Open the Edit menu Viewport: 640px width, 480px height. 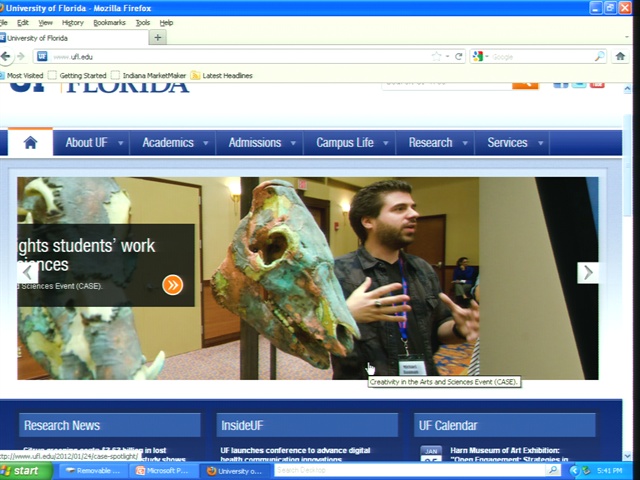pyautogui.click(x=22, y=23)
